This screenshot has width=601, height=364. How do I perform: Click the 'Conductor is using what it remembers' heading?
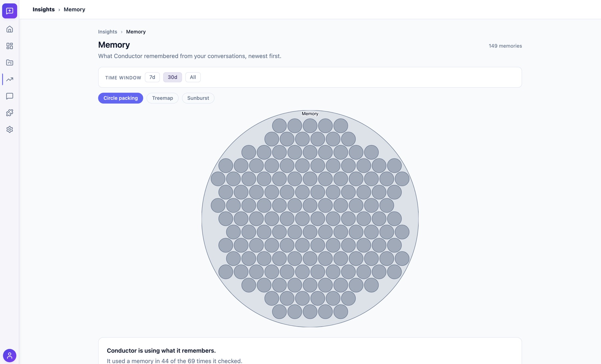coord(161,351)
